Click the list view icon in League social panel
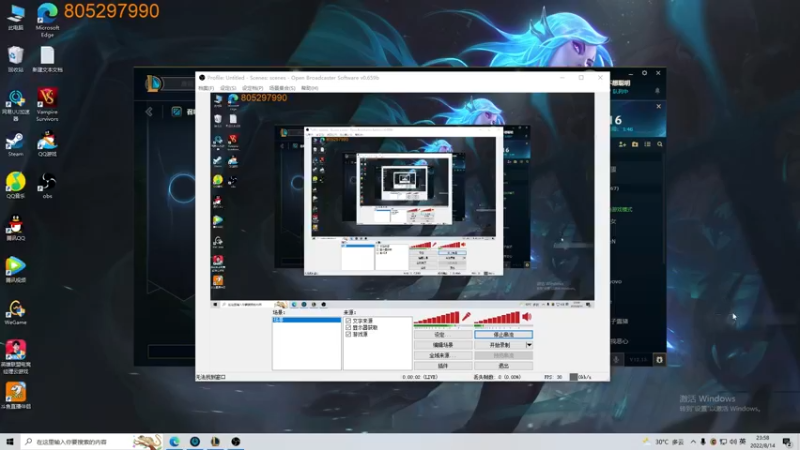 click(647, 144)
